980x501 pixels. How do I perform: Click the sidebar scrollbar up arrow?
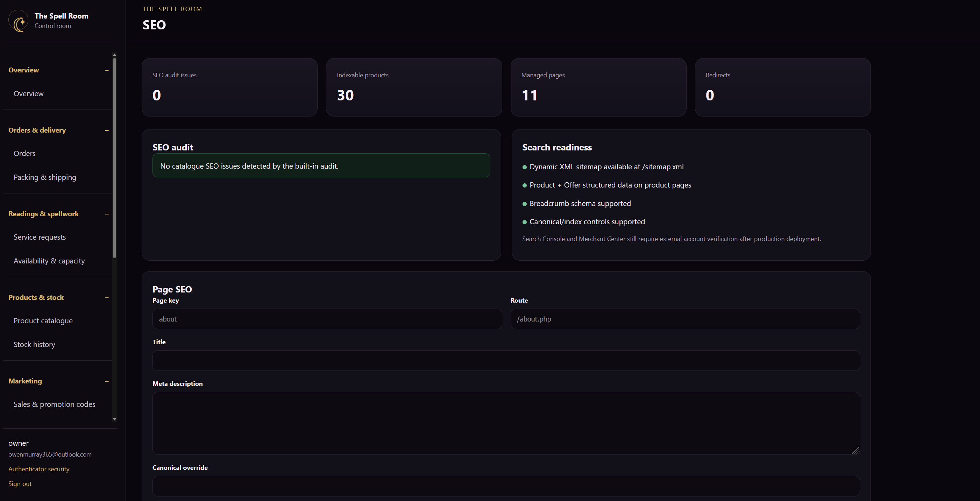[x=114, y=55]
